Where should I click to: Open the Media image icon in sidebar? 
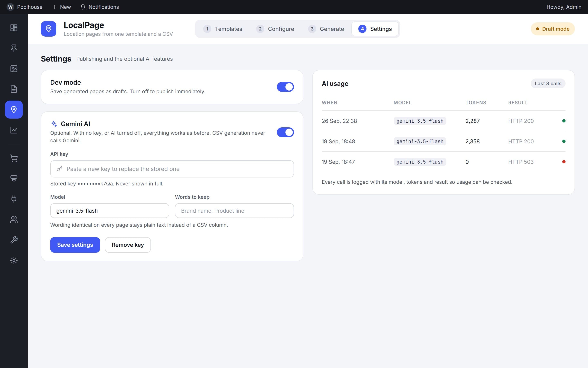pyautogui.click(x=14, y=69)
